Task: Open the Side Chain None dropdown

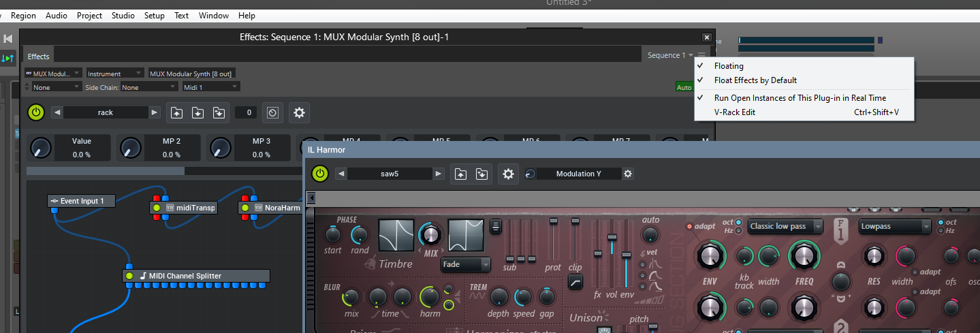Action: coord(149,87)
